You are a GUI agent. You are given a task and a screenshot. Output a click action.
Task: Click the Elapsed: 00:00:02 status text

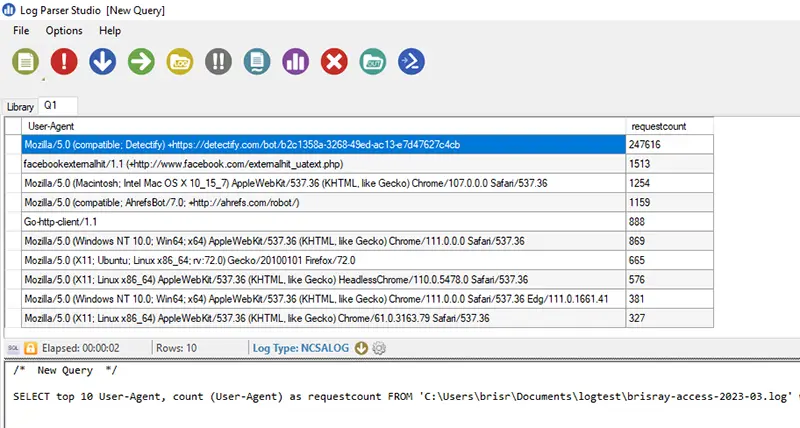tap(81, 348)
